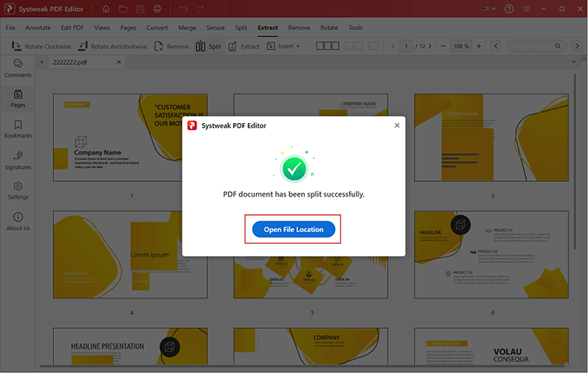Screen dimensions: 588x373
Task: Expand the Insert dropdown
Action: click(x=283, y=46)
